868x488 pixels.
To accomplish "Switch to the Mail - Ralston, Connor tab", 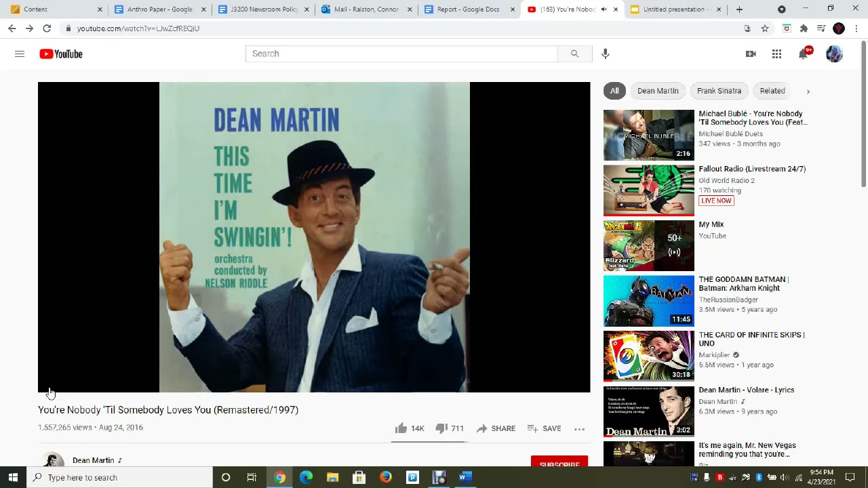I will [x=366, y=9].
